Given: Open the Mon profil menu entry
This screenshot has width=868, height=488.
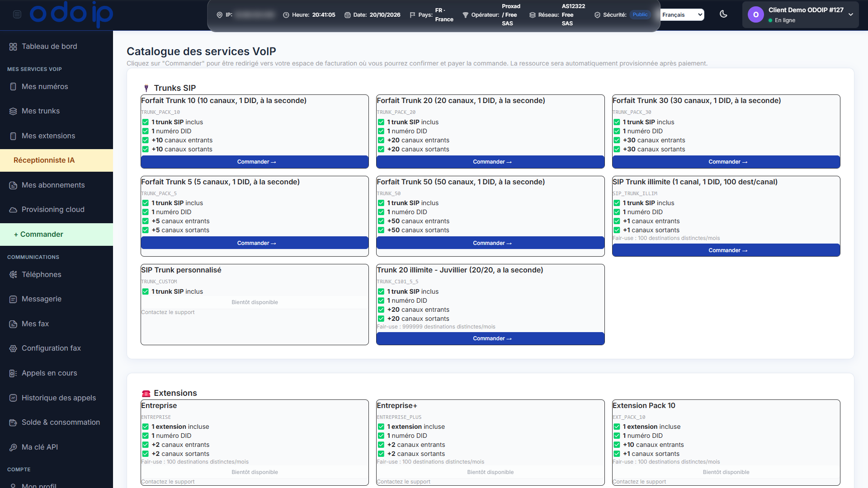Looking at the screenshot, I should click(x=57, y=485).
